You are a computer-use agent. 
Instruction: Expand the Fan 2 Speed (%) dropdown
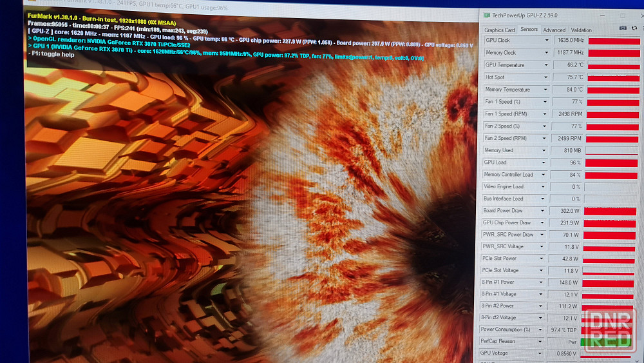coord(545,126)
